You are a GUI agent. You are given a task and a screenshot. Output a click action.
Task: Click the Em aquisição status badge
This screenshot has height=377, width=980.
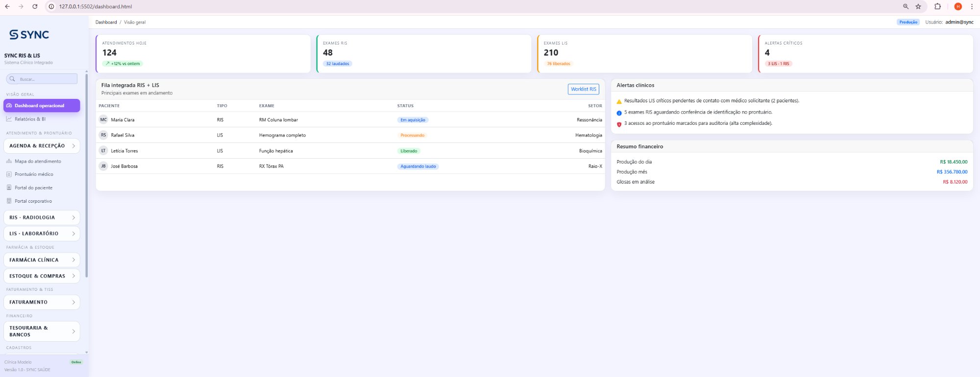tap(413, 120)
